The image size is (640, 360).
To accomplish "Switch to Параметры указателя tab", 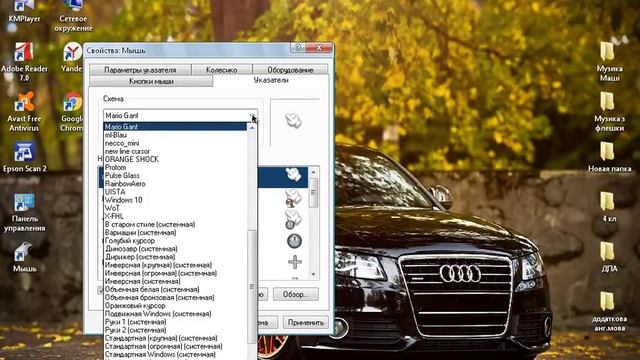I will (x=140, y=70).
